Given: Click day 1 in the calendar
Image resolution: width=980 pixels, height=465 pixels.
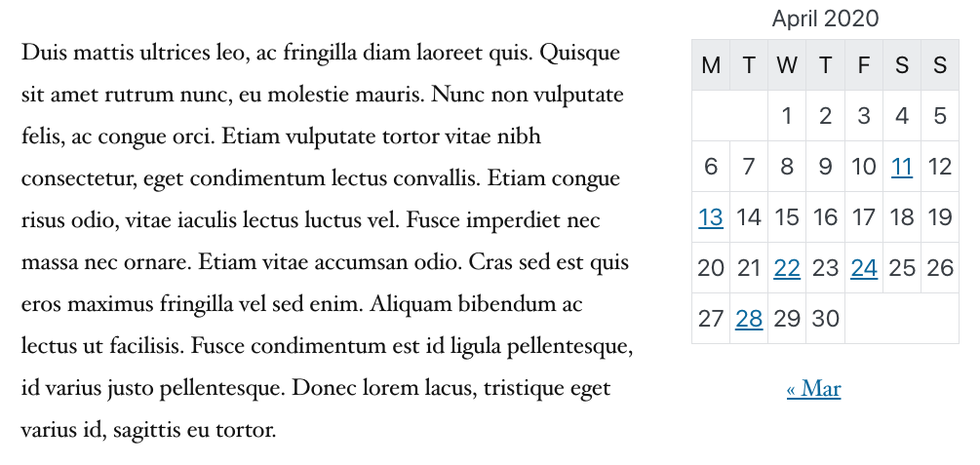Looking at the screenshot, I should pyautogui.click(x=787, y=116).
